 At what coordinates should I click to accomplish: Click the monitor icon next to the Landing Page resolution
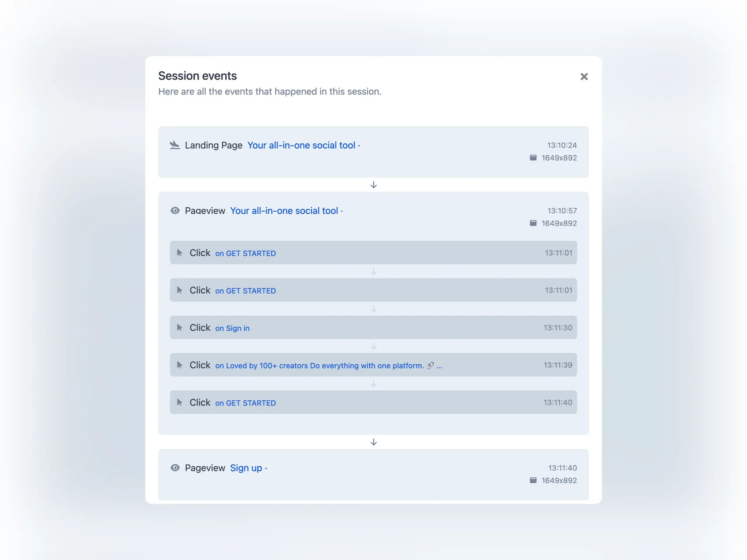click(x=533, y=158)
